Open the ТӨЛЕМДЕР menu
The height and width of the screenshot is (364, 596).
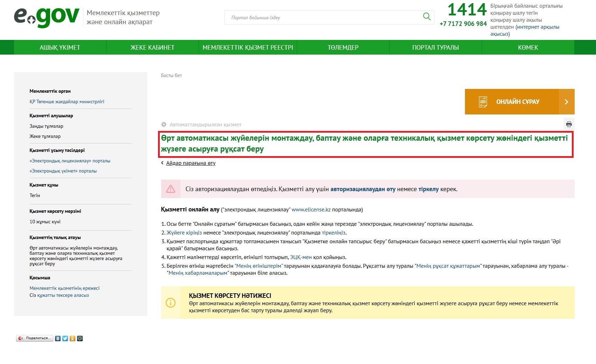point(343,47)
